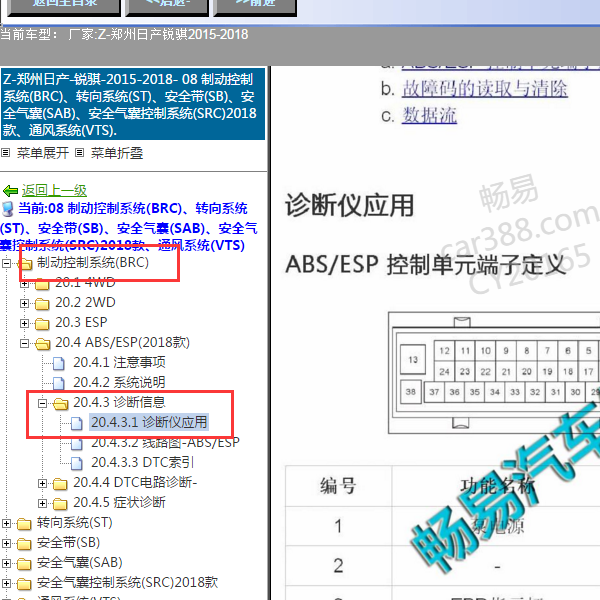The width and height of the screenshot is (600, 600).
Task: Select 制动控制系统(BRC) tree item
Action: click(93, 262)
